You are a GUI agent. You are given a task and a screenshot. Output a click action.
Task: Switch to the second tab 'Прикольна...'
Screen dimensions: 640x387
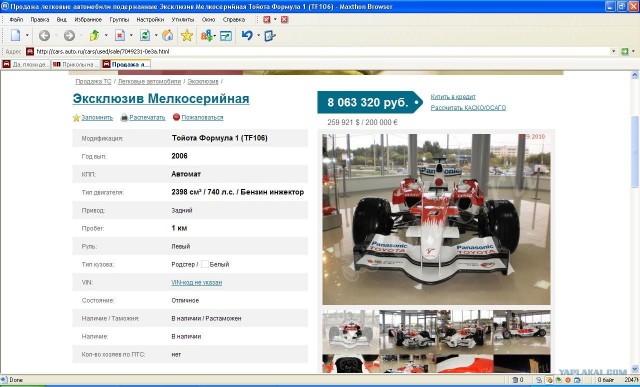76,64
